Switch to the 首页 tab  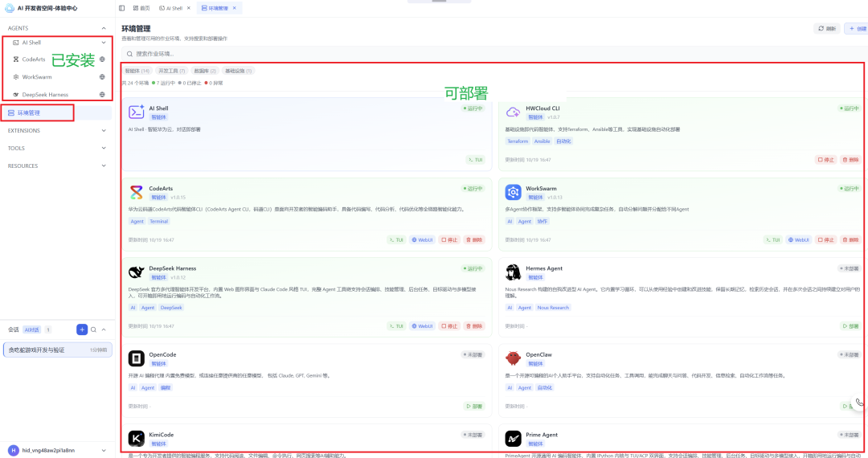click(141, 8)
